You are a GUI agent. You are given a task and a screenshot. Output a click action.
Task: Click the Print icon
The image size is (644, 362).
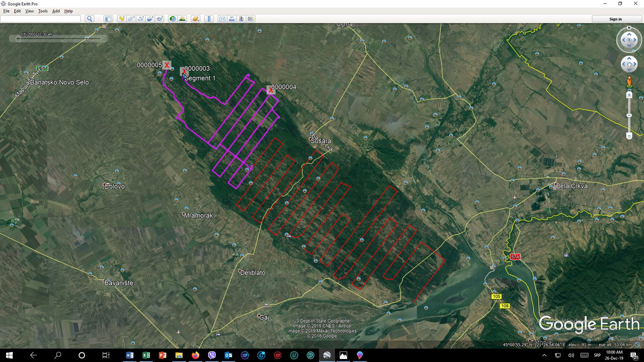231,19
